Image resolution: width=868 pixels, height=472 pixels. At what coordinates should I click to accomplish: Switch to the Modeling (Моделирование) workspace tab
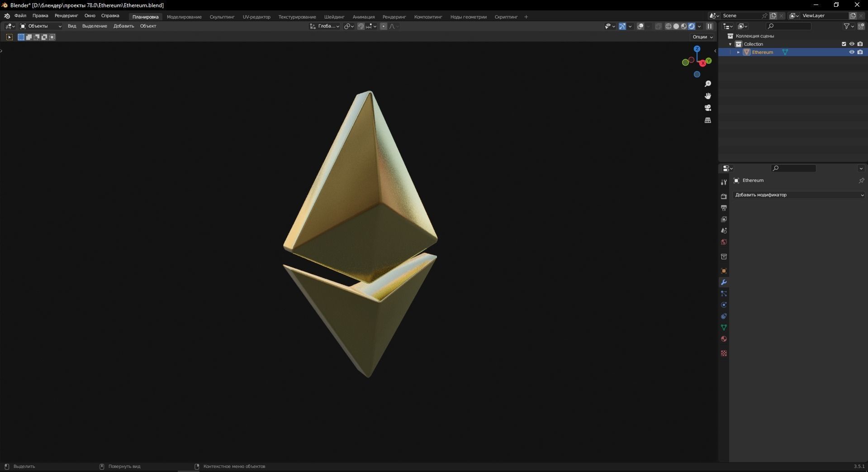coord(184,17)
